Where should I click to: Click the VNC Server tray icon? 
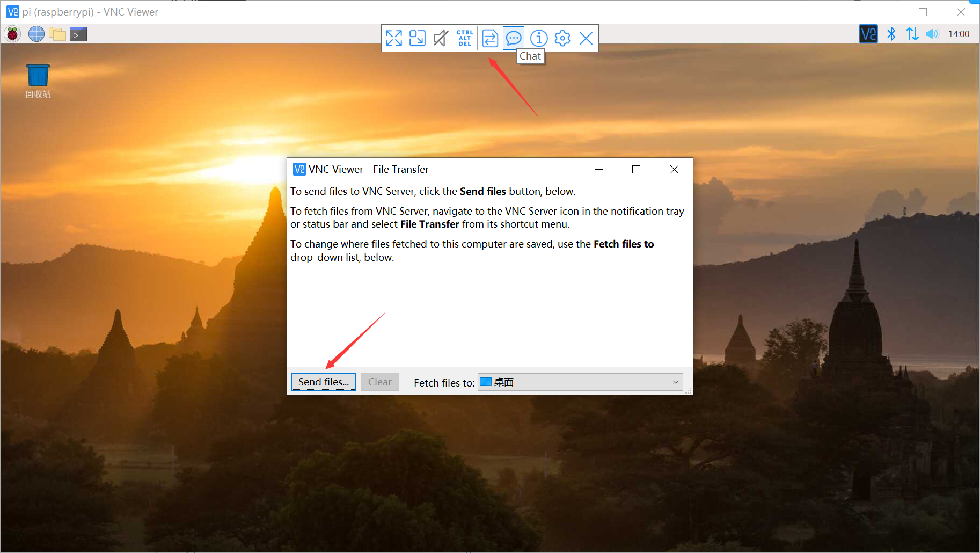point(868,34)
